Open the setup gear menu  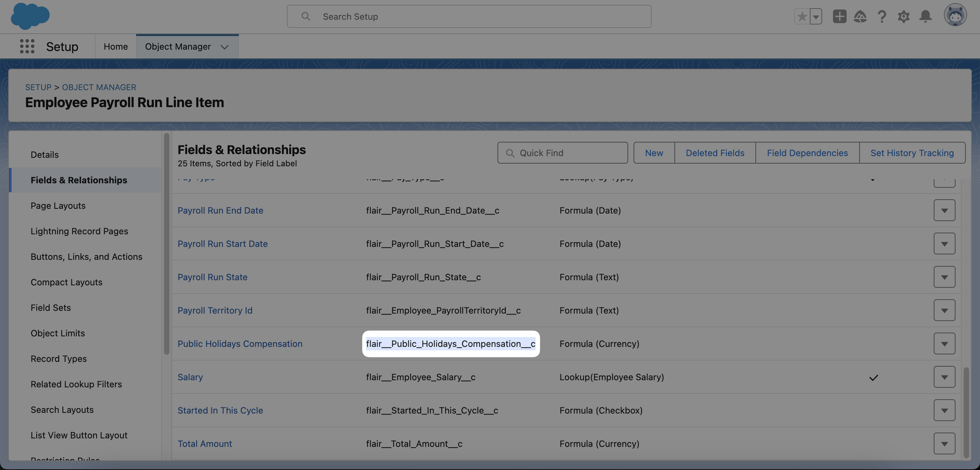(x=903, y=16)
